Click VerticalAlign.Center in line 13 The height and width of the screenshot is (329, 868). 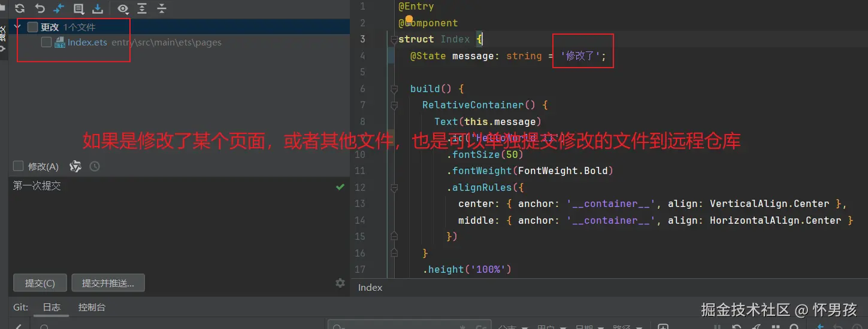770,203
